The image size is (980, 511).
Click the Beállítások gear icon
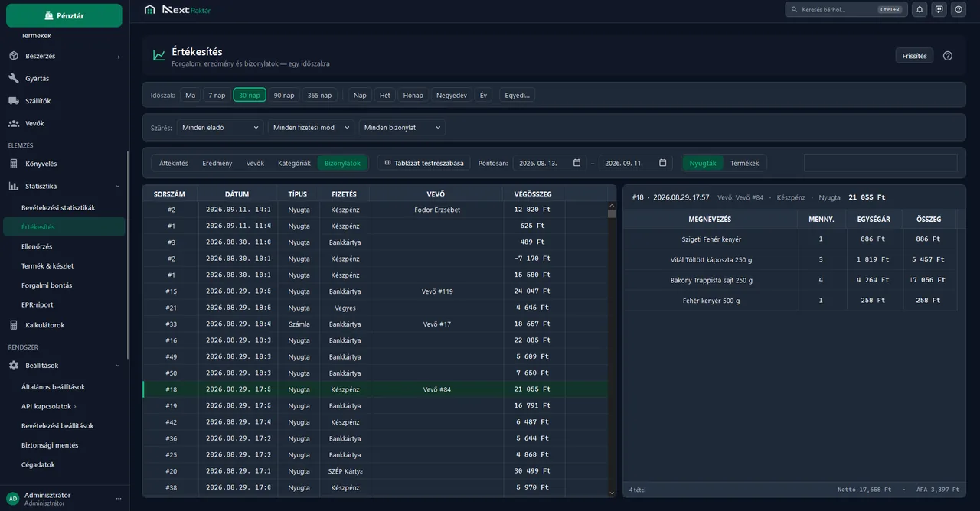coord(14,366)
